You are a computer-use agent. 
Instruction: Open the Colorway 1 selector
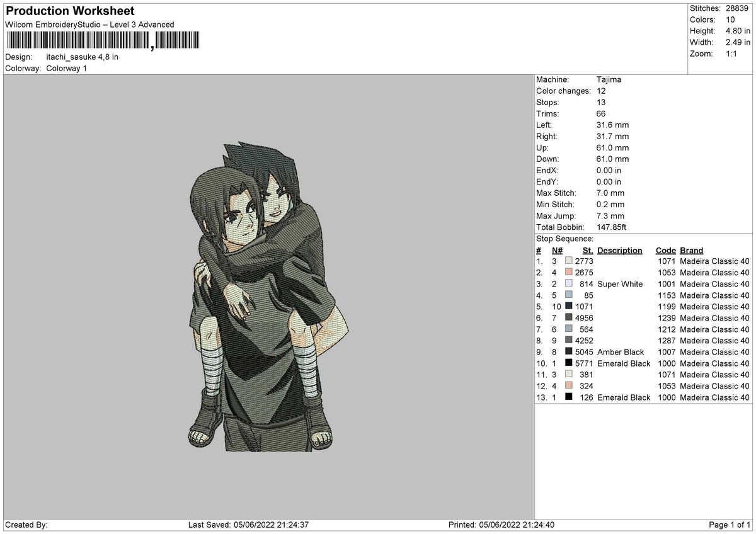[x=66, y=69]
